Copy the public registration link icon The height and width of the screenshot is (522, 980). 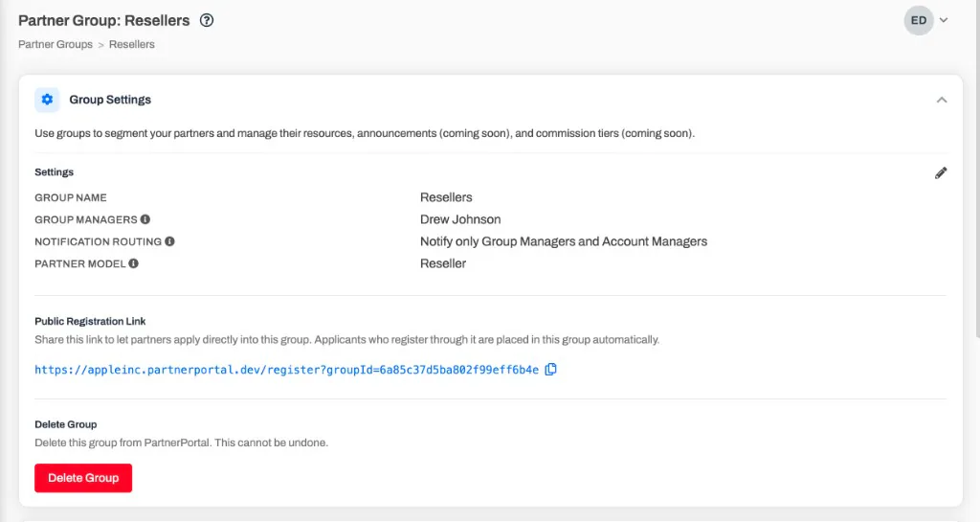[x=550, y=370]
